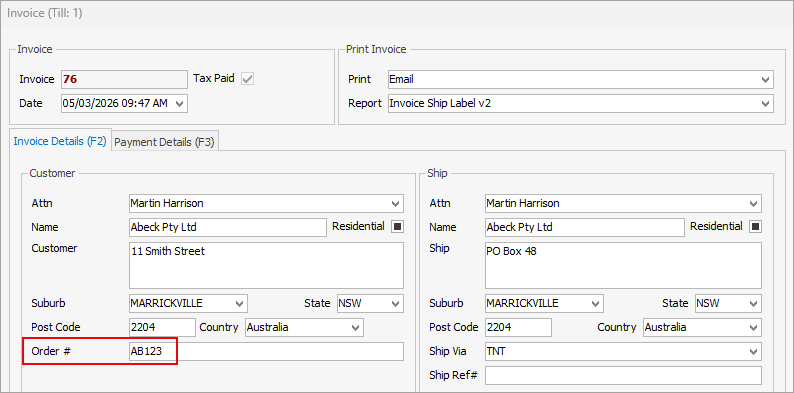Image resolution: width=794 pixels, height=393 pixels.
Task: Expand the Customer Attn dropdown
Action: pyautogui.click(x=395, y=204)
